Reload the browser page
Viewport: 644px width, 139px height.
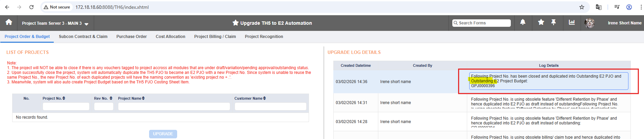(31, 7)
